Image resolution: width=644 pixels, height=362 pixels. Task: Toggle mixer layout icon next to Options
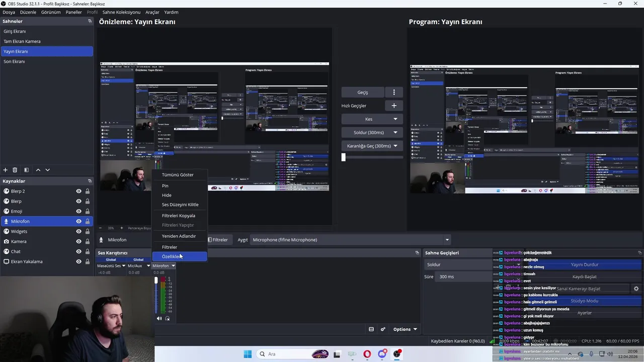(371, 329)
